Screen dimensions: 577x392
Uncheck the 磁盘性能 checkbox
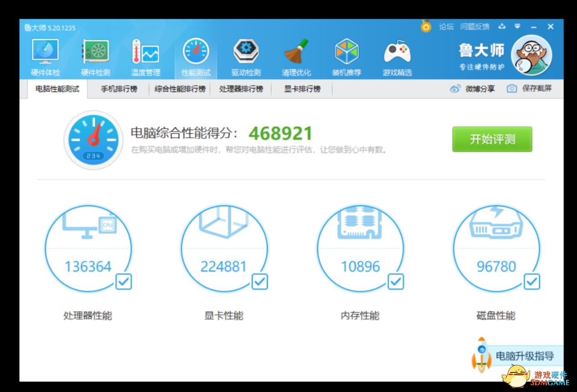[531, 281]
